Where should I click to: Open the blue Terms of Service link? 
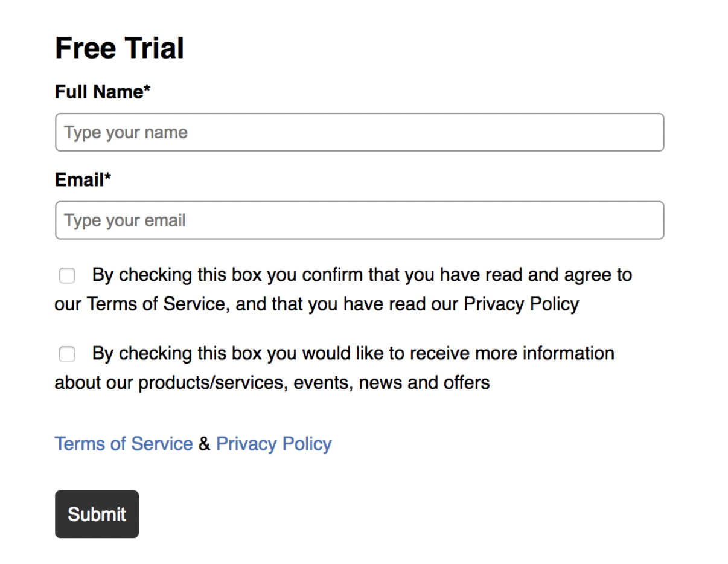pos(124,444)
